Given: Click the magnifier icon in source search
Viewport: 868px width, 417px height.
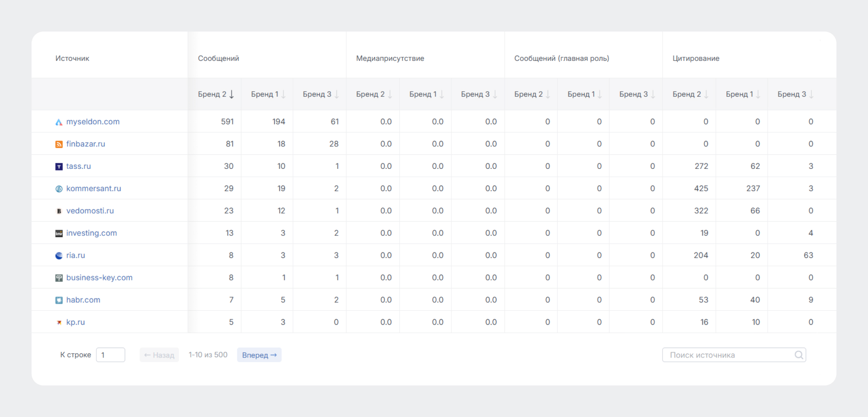Looking at the screenshot, I should pyautogui.click(x=799, y=355).
